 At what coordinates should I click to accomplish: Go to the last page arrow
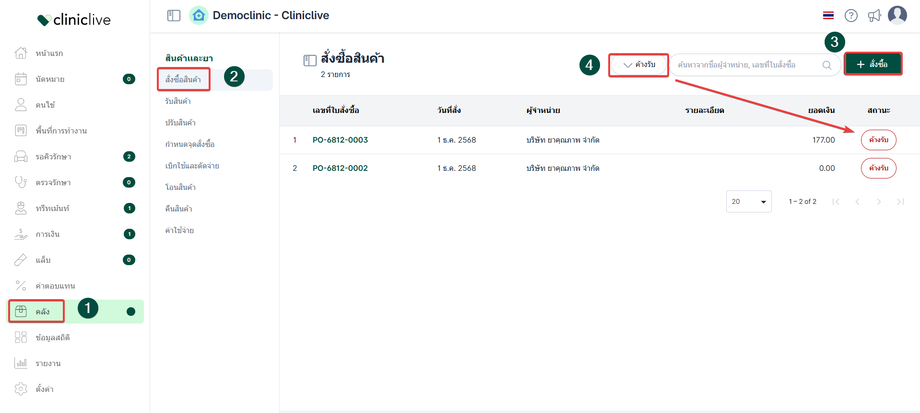(901, 202)
